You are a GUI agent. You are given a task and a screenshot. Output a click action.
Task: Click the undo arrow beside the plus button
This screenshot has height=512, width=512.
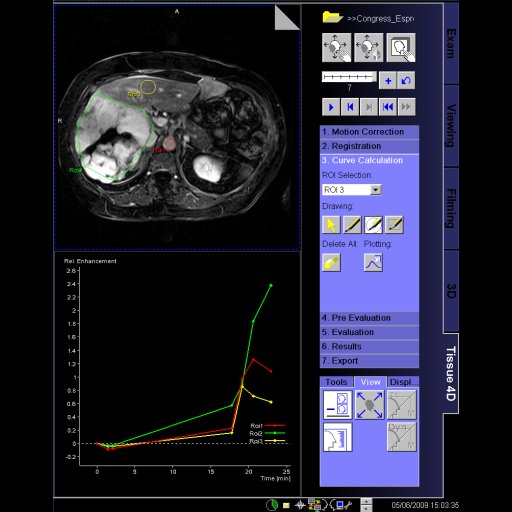406,80
